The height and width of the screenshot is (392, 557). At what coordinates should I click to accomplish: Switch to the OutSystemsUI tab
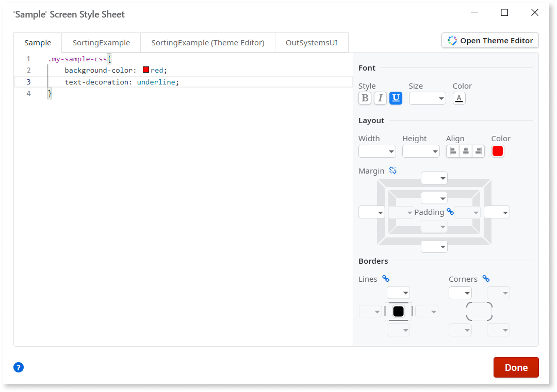(x=312, y=43)
